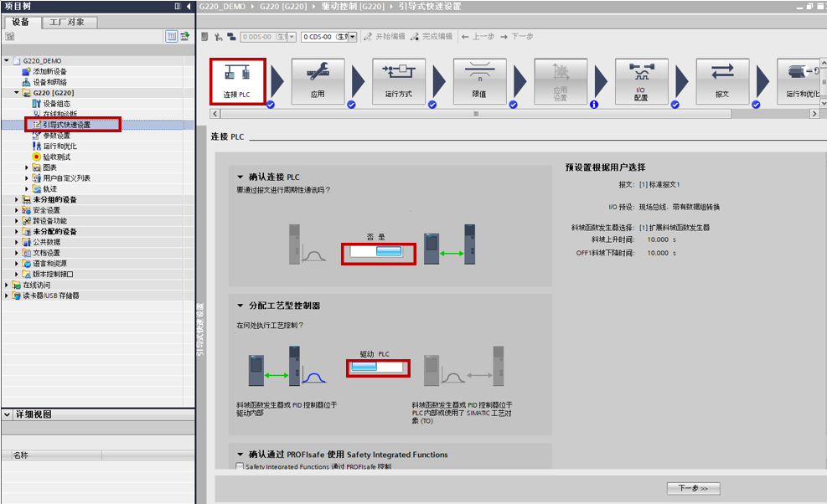Collapse the G220 [G220] tree node
The image size is (827, 504).
point(18,93)
